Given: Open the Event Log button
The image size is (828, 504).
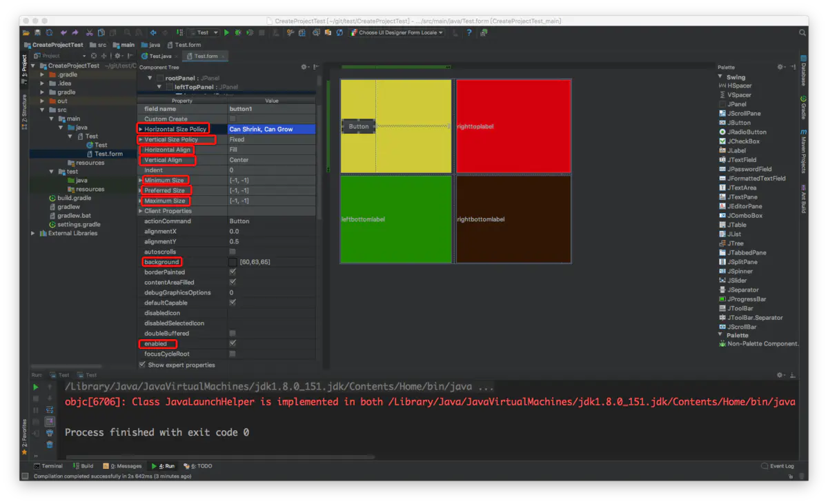Looking at the screenshot, I should [778, 466].
